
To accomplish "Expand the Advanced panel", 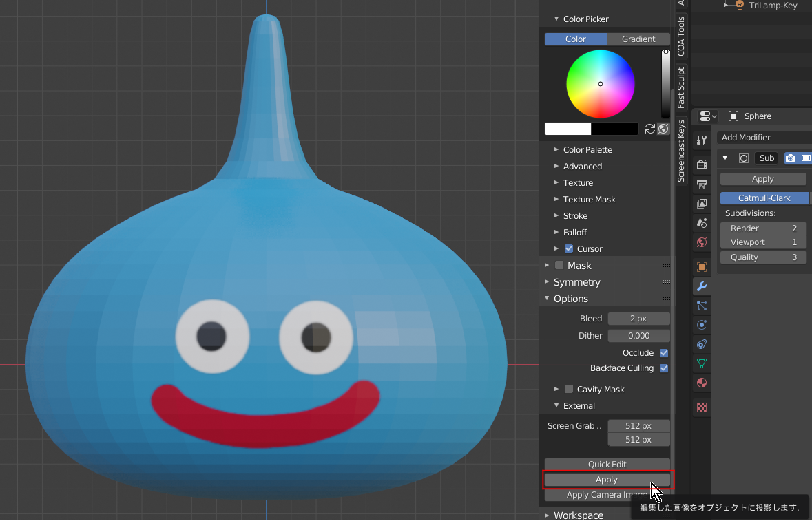I will [556, 166].
